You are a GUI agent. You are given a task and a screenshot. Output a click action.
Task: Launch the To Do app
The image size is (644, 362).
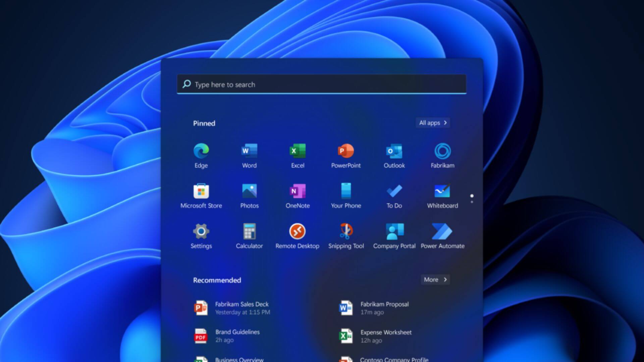pyautogui.click(x=394, y=191)
